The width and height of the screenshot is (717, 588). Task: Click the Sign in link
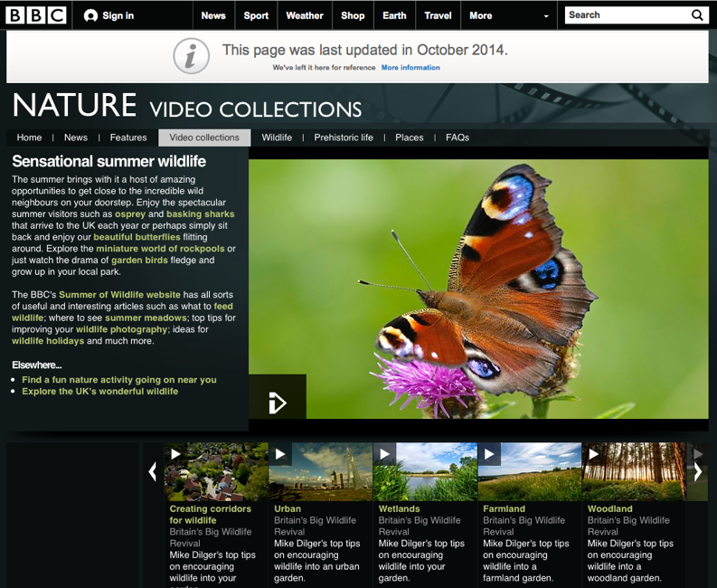pyautogui.click(x=118, y=15)
